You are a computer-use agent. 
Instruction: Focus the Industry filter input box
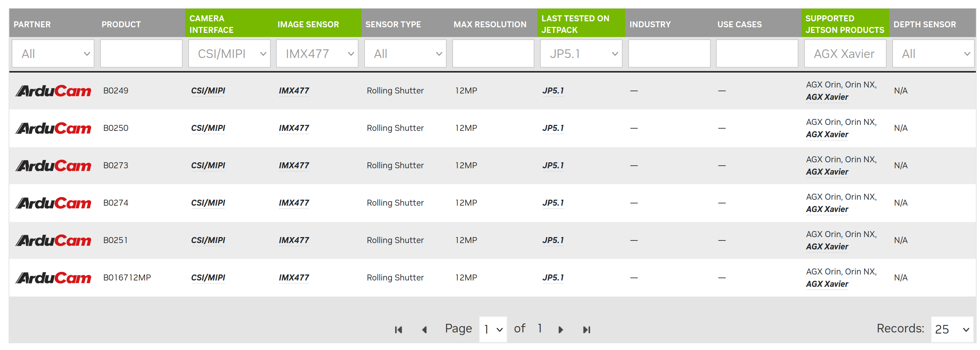point(669,54)
